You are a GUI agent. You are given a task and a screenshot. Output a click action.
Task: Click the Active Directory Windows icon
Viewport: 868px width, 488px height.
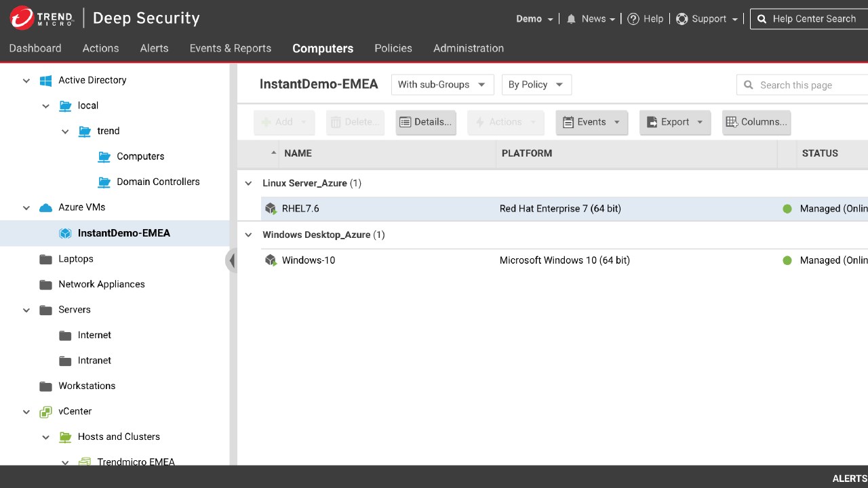click(x=46, y=80)
